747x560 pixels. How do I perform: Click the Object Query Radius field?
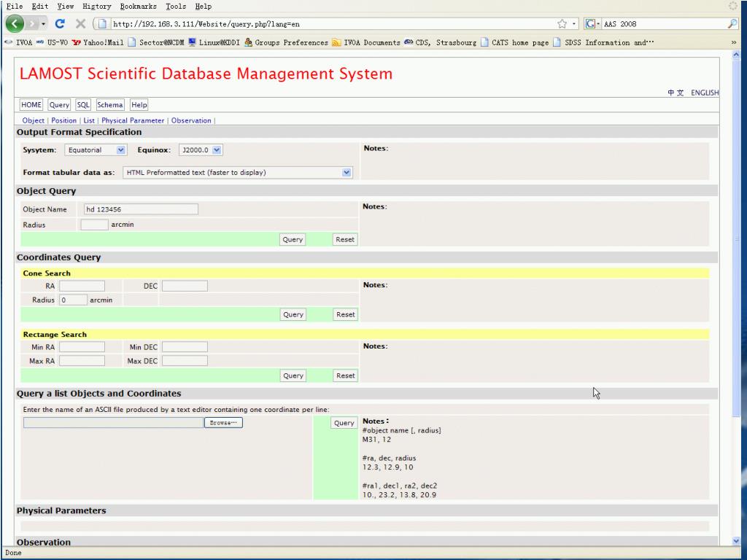(94, 225)
